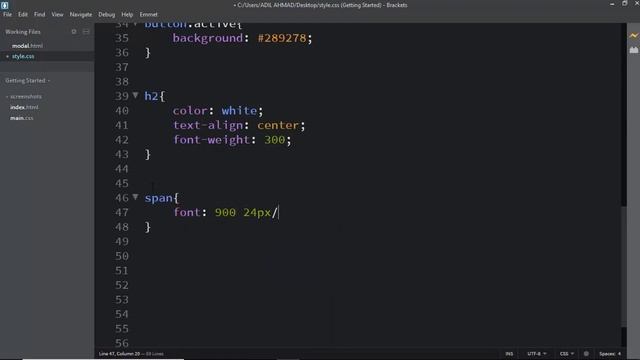The height and width of the screenshot is (360, 640).
Task: Click line number 47 in gutter
Action: click(122, 212)
